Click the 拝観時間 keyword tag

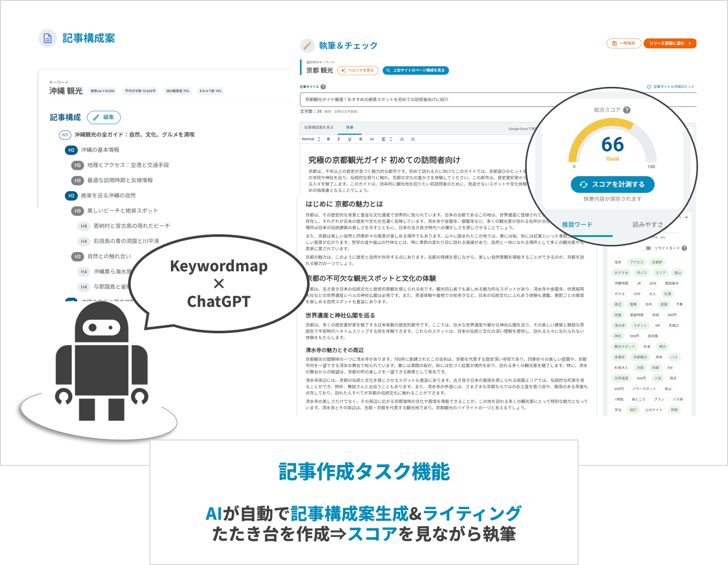tap(621, 284)
